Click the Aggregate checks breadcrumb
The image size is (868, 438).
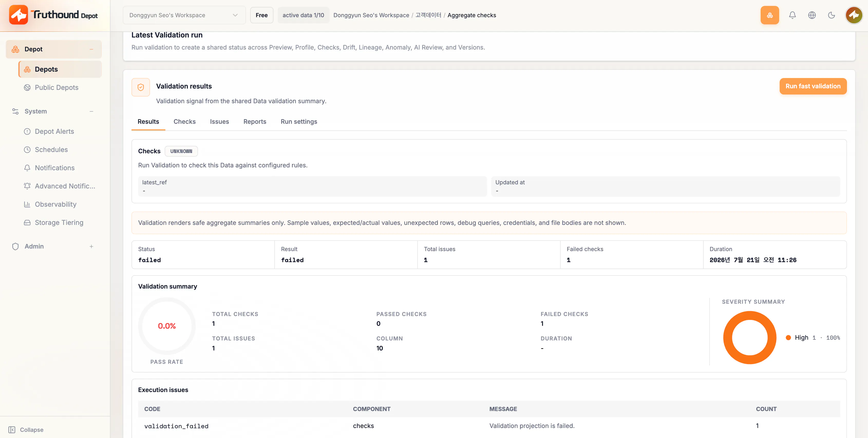coord(471,15)
